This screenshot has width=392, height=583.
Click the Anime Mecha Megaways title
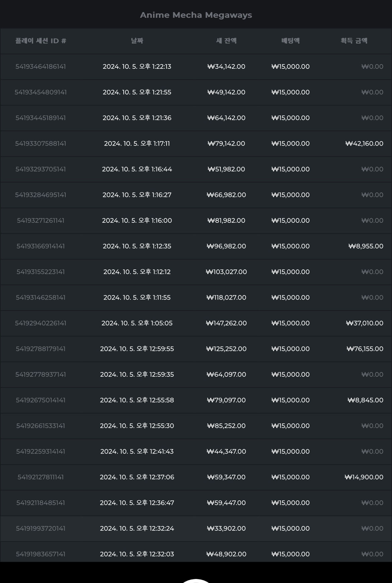[196, 15]
